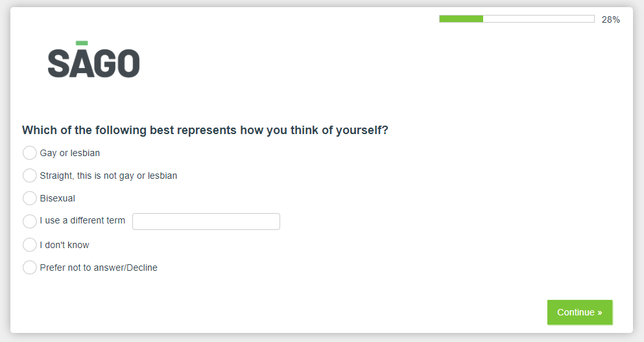This screenshot has height=342, width=644.
Task: Select the "Gay or lesbian" radio button
Action: coord(30,153)
